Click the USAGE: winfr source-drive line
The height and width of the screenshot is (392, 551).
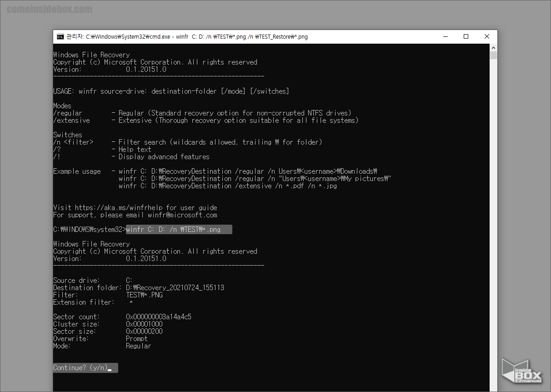click(171, 91)
